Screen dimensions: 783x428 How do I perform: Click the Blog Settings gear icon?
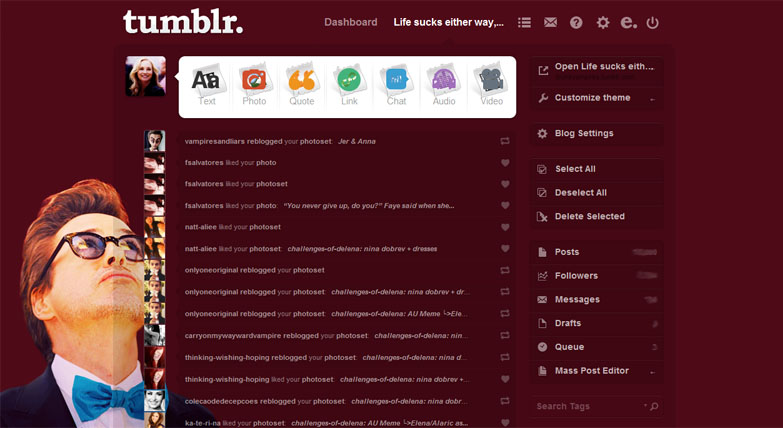click(542, 133)
